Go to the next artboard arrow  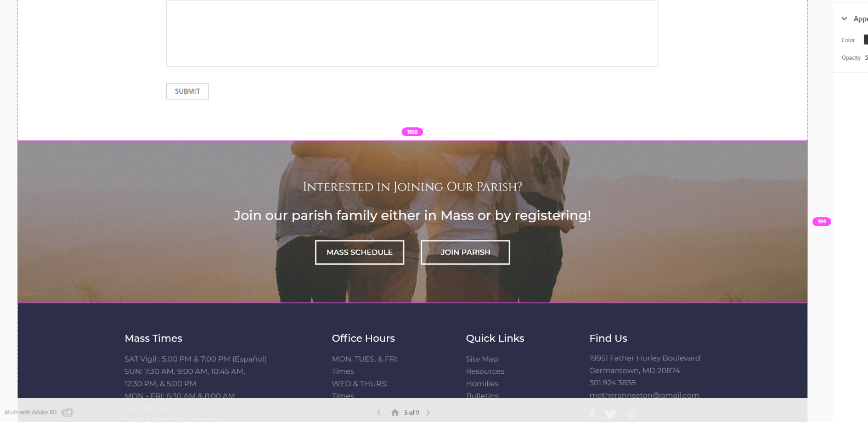click(428, 413)
